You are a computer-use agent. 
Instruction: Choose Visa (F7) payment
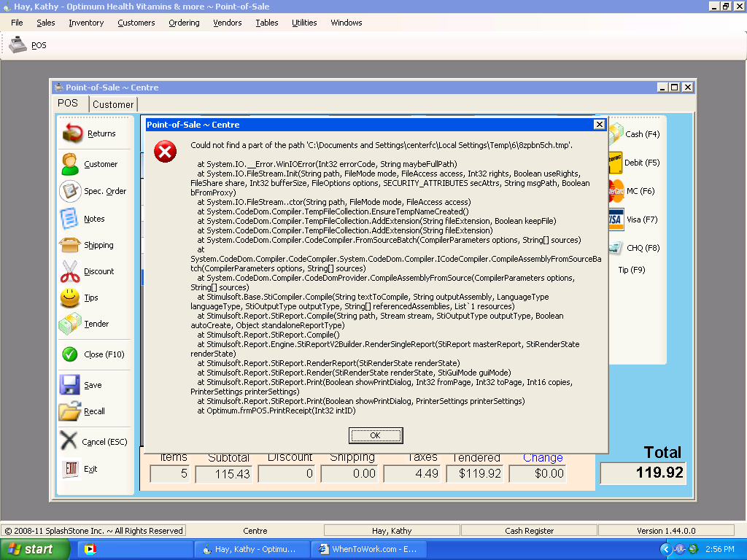[x=634, y=219]
